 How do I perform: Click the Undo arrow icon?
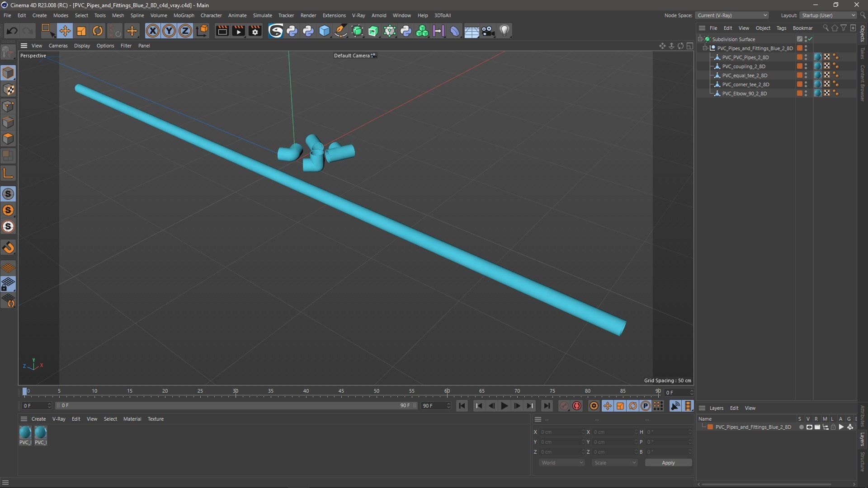12,31
